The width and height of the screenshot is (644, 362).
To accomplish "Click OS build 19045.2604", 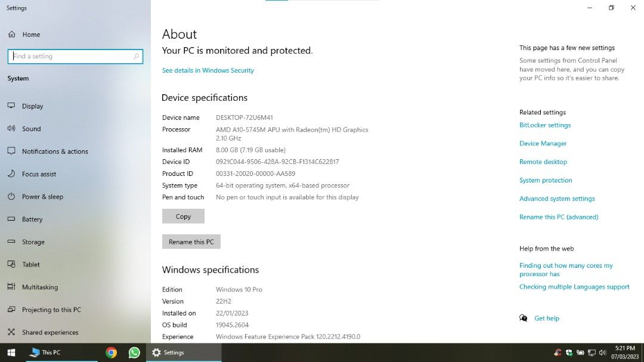I will [x=232, y=324].
